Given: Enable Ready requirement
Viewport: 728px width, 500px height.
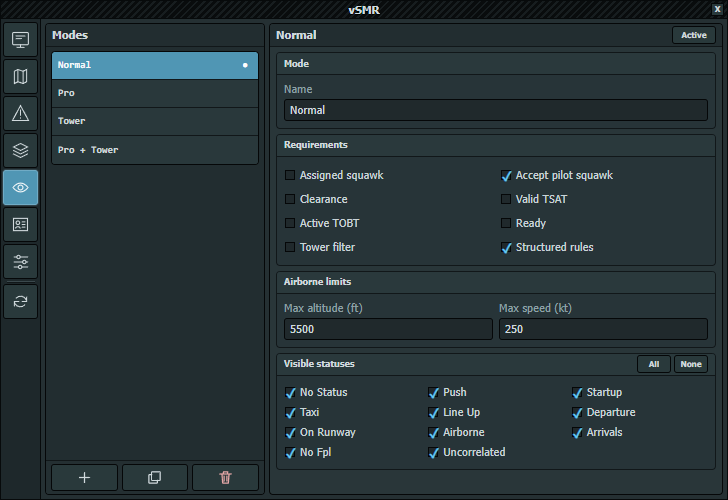Looking at the screenshot, I should point(506,223).
